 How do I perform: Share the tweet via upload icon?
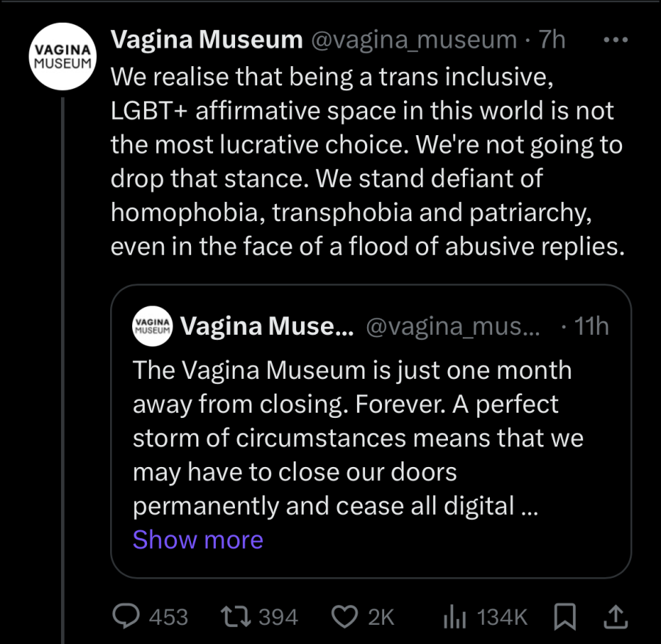[x=615, y=617]
